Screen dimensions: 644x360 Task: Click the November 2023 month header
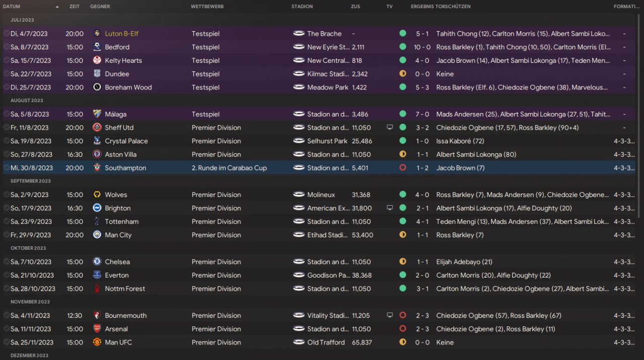click(30, 302)
